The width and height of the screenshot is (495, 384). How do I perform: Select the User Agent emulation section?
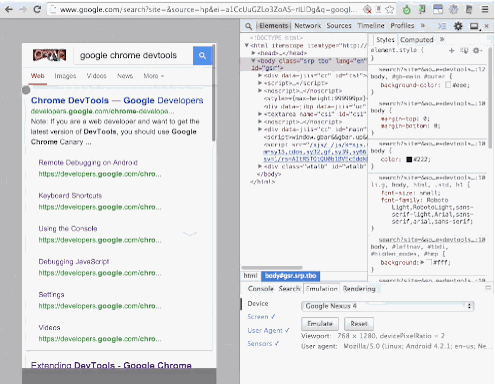pyautogui.click(x=268, y=330)
